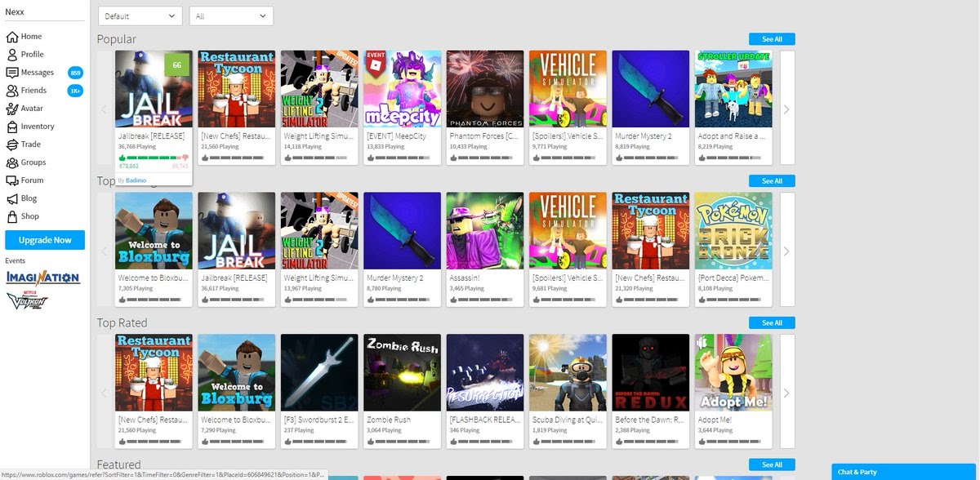Click the Inventory backpack icon
This screenshot has height=480, width=980.
(x=12, y=127)
